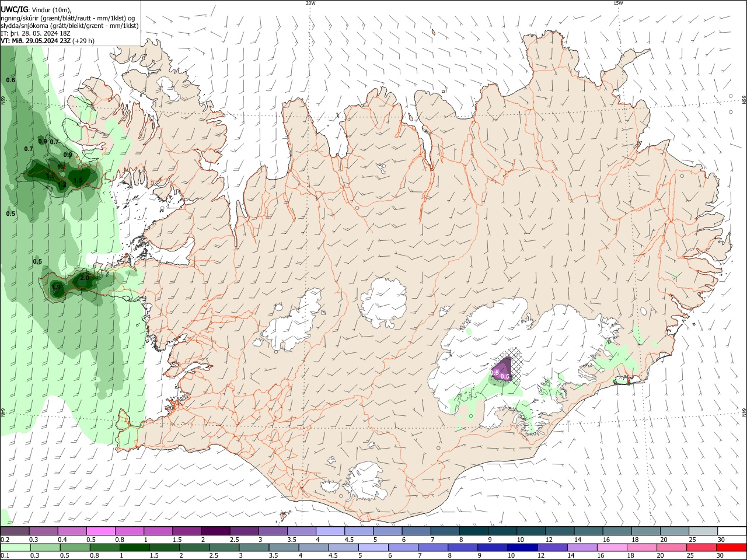747x560 pixels.
Task: Pick the 0.2–0.3 dark mauve snow swatch
Action: tap(15, 531)
